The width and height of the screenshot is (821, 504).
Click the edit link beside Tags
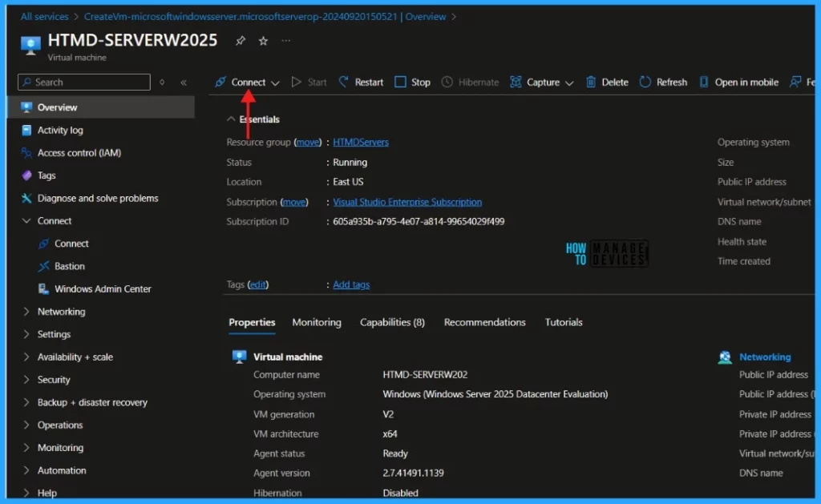tap(257, 284)
